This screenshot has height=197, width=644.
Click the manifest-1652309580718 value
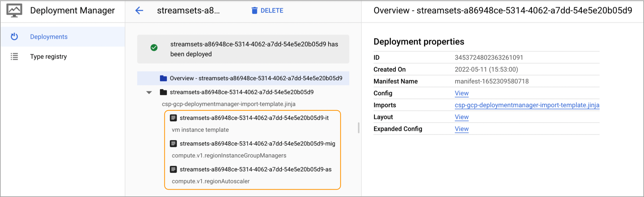pyautogui.click(x=492, y=81)
